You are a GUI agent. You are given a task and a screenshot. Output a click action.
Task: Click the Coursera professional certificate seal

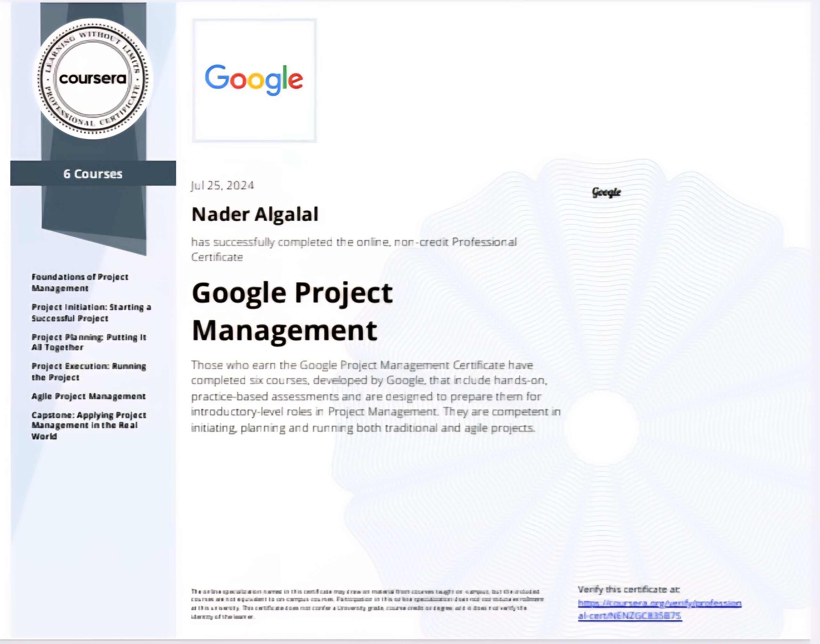93,79
